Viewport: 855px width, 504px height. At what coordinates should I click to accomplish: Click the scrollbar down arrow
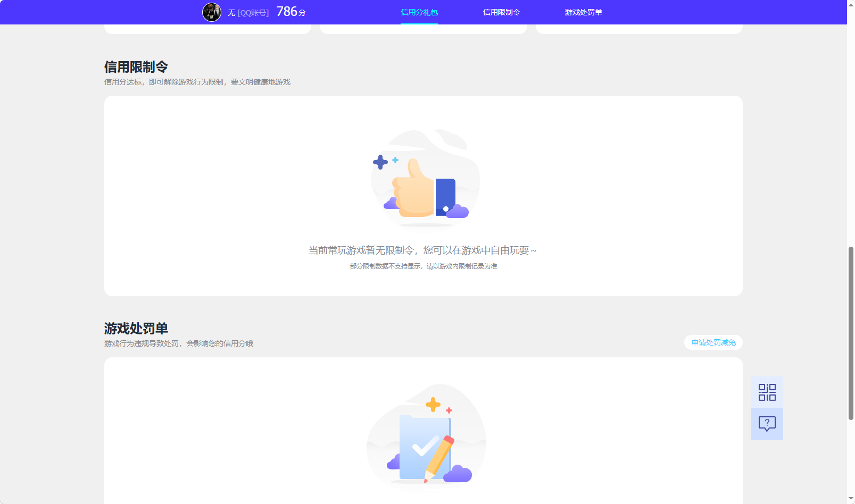851,499
